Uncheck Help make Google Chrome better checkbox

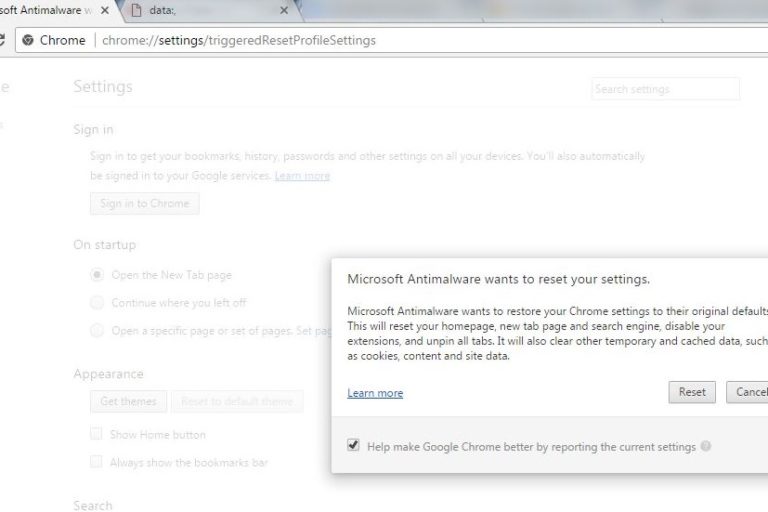point(353,446)
